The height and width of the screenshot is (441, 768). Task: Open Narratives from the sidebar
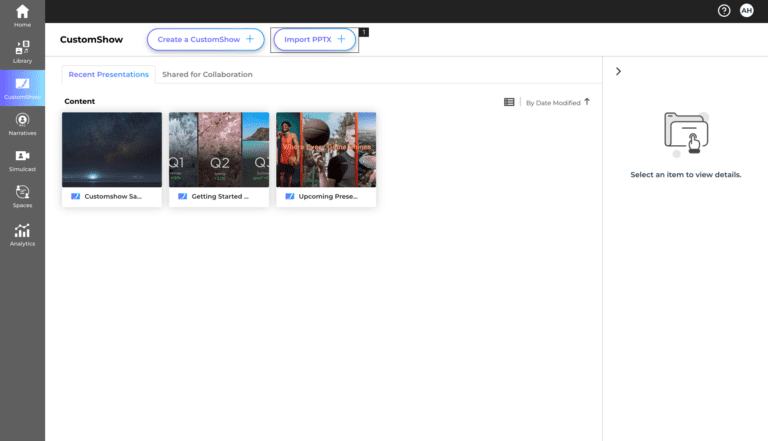click(22, 124)
